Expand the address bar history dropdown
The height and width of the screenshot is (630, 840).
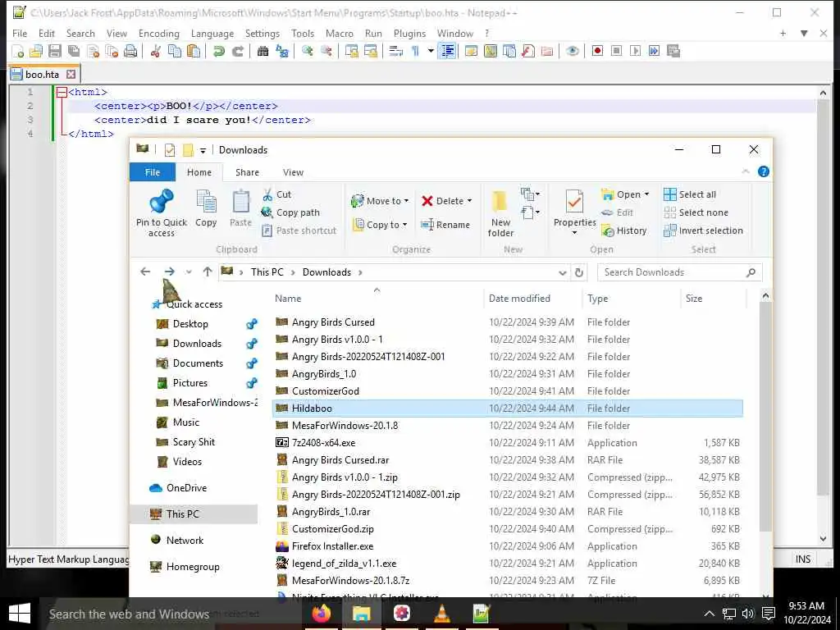point(563,272)
